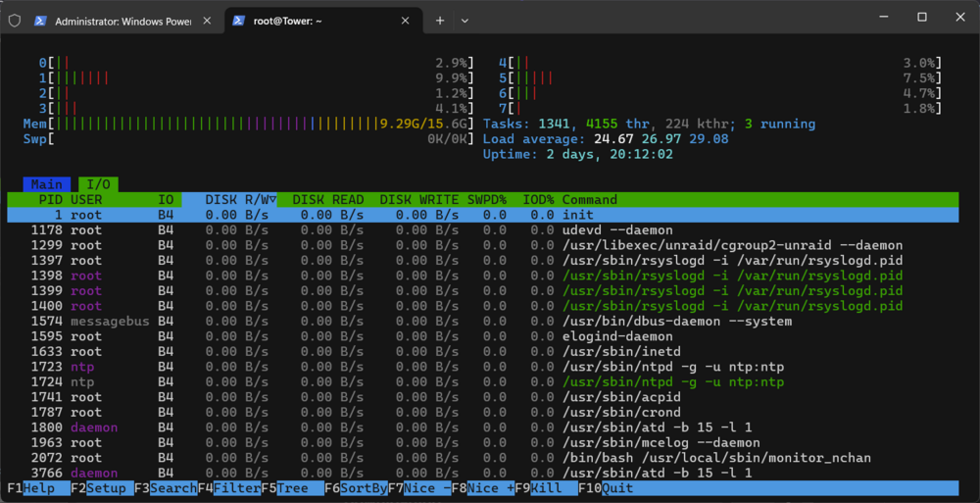
Task: Open the F6 SortBy menu
Action: tap(357, 488)
